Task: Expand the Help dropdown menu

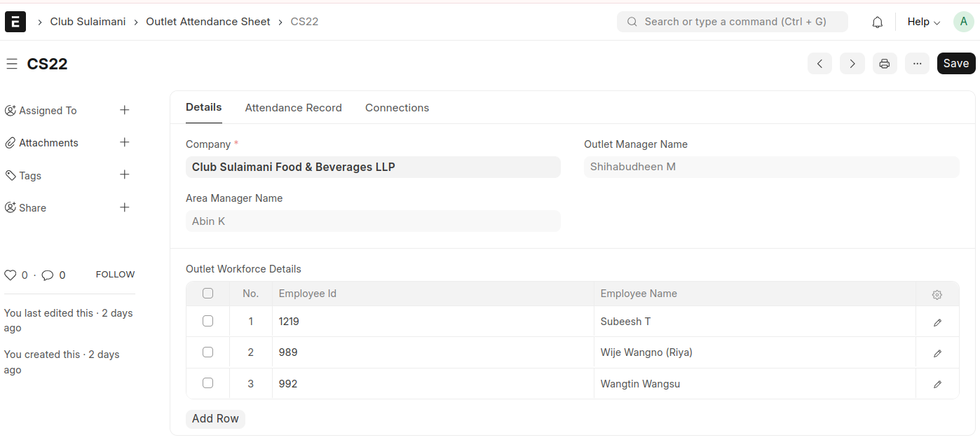Action: [x=923, y=22]
